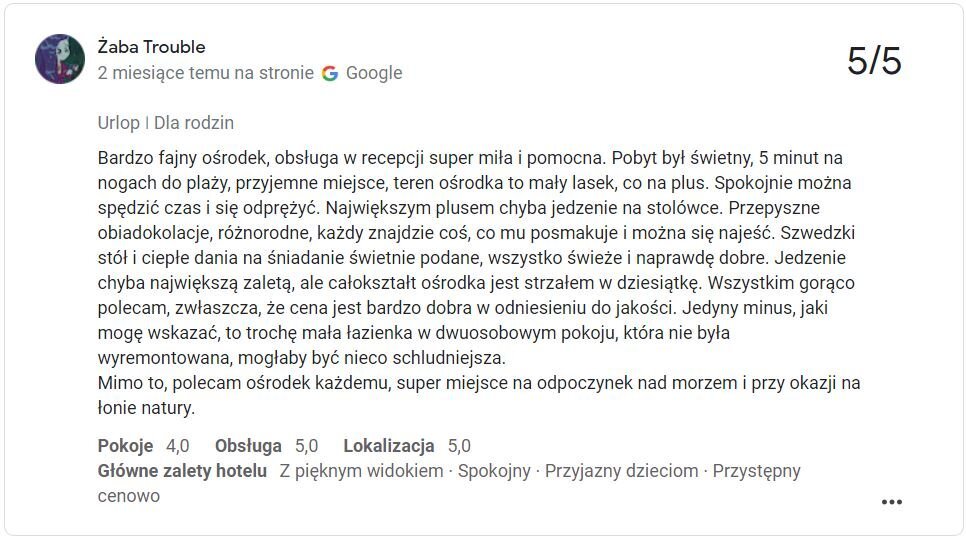This screenshot has height=542, width=966.
Task: Select the "Spokojny" hotel highlight
Action: (494, 471)
